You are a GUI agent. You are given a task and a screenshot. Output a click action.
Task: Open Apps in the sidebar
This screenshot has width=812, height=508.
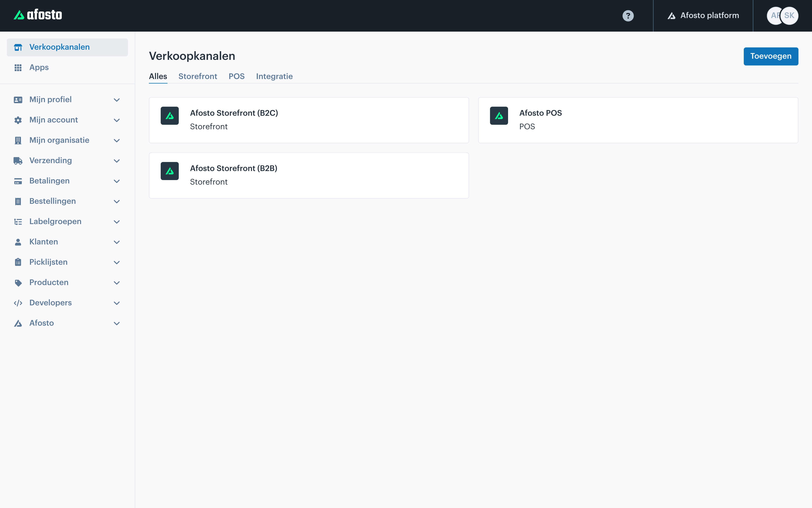[67, 68]
